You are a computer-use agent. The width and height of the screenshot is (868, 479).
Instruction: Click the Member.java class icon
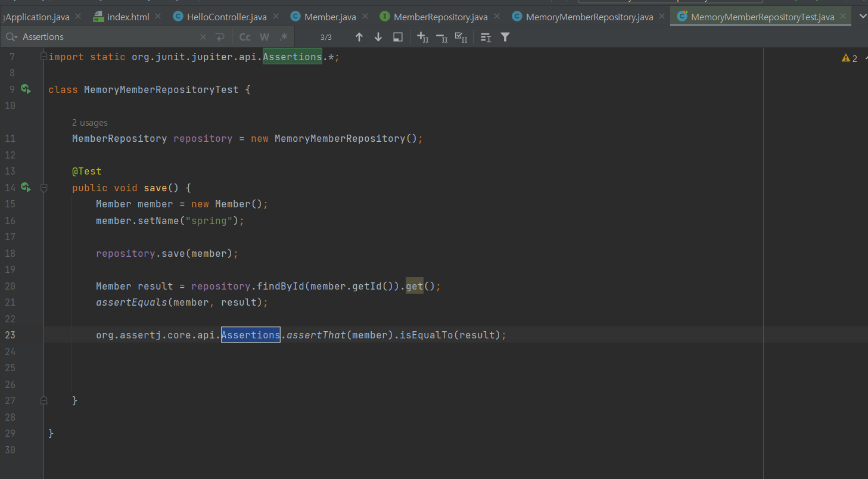[x=295, y=17]
